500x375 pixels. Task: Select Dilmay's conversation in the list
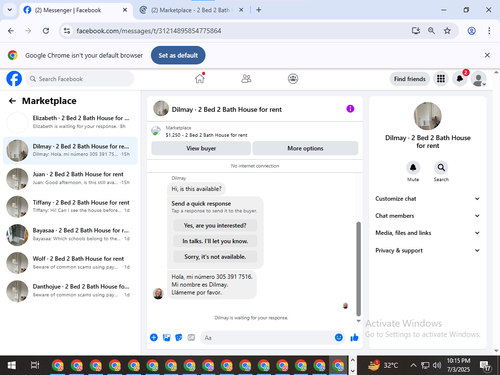(x=70, y=150)
